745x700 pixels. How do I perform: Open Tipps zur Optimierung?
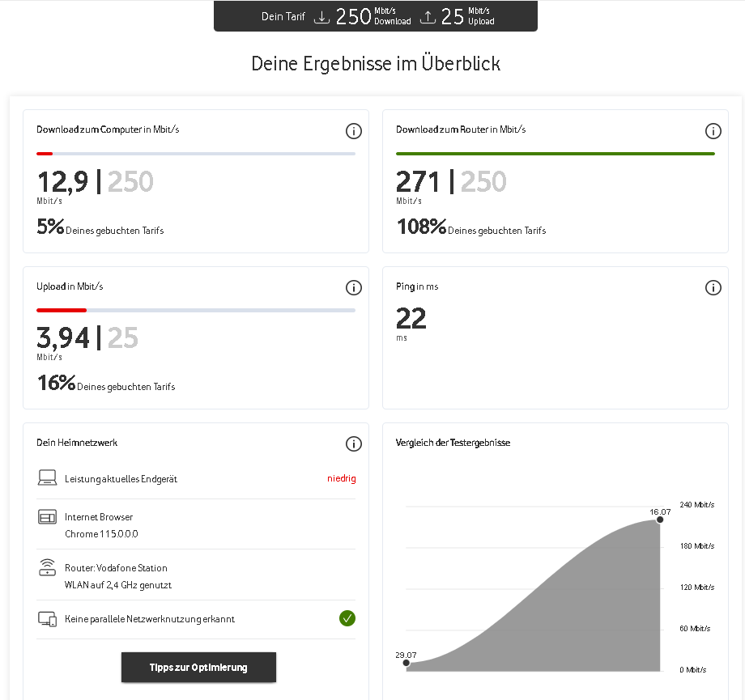(198, 668)
